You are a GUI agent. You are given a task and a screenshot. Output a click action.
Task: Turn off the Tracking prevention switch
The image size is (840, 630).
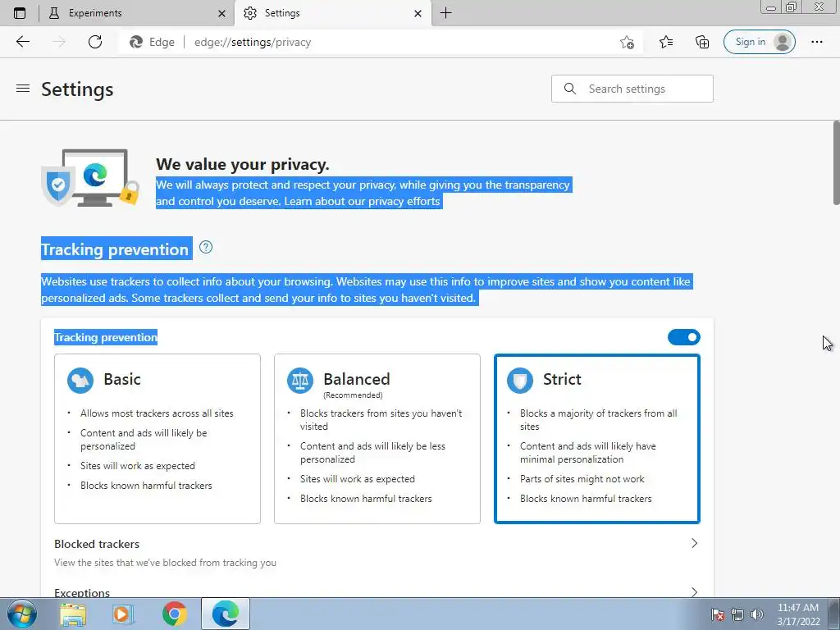coord(684,337)
